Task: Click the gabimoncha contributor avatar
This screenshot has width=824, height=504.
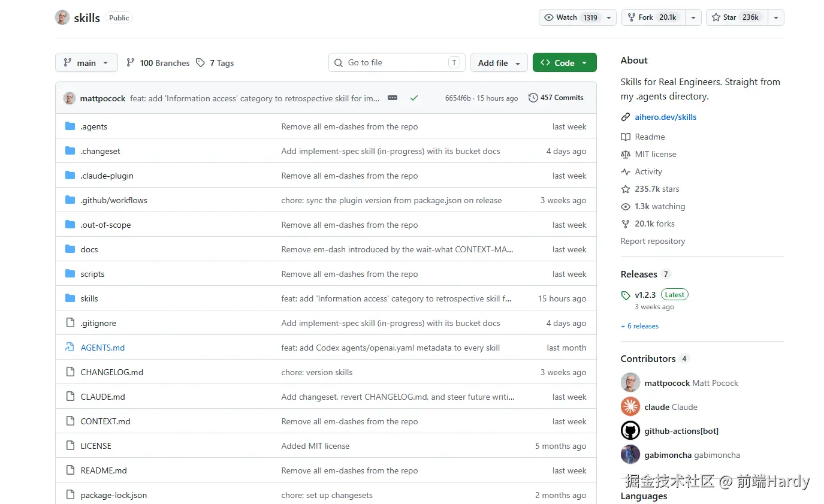Action: coord(630,454)
